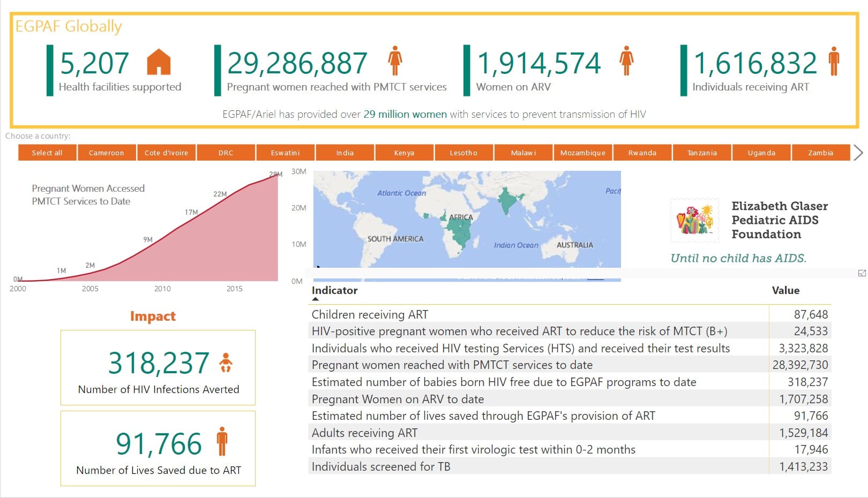Click the value 87,648 in table
The image size is (868, 498).
tap(811, 314)
